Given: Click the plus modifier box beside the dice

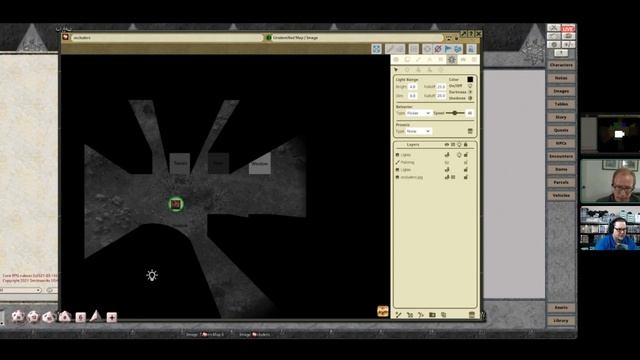Looking at the screenshot, I should click(111, 317).
